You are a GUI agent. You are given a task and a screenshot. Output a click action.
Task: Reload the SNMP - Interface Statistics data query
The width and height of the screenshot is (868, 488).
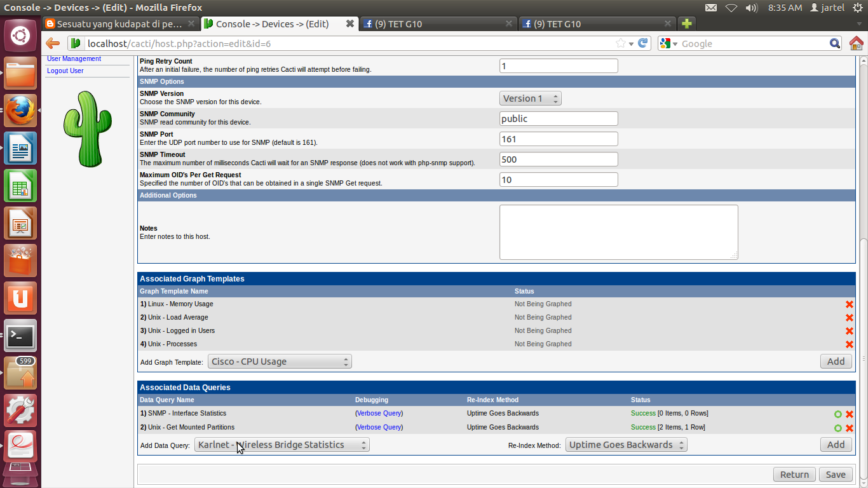838,414
